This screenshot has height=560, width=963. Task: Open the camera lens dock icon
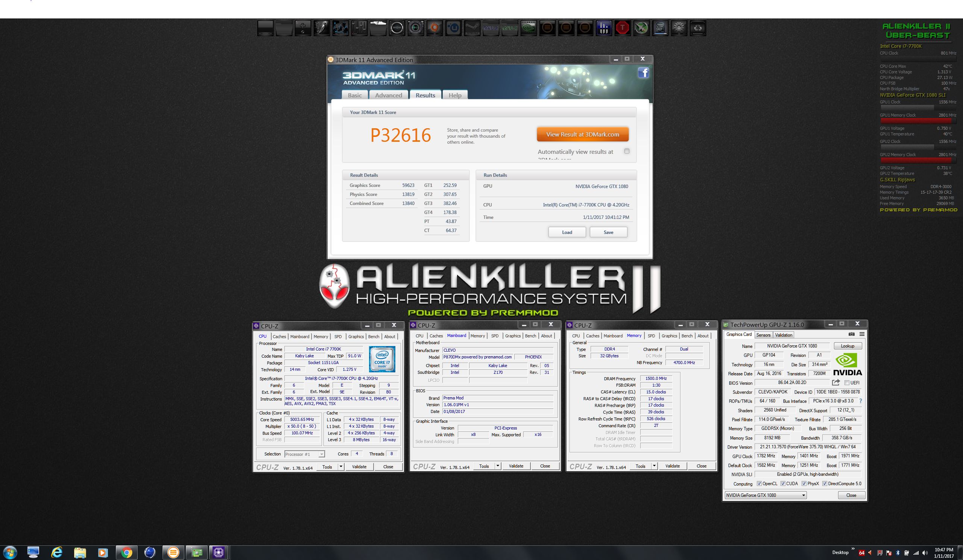coord(415,28)
